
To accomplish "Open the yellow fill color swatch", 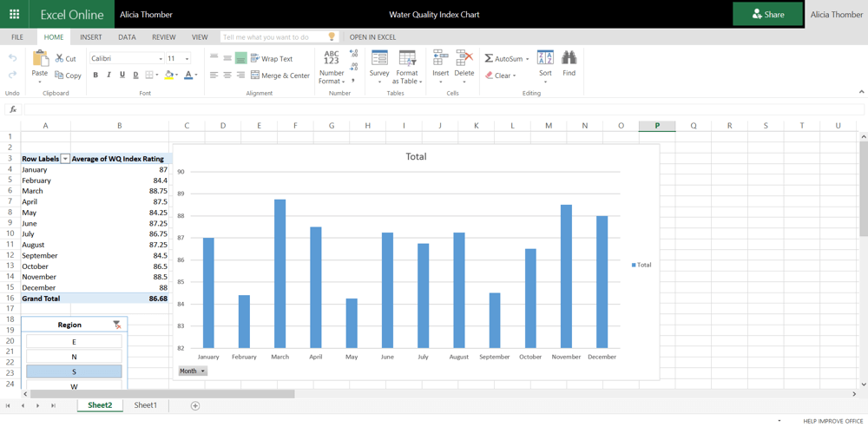I will (x=169, y=76).
